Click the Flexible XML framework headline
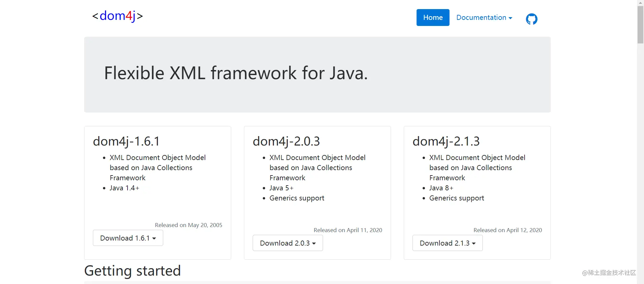 (x=236, y=73)
